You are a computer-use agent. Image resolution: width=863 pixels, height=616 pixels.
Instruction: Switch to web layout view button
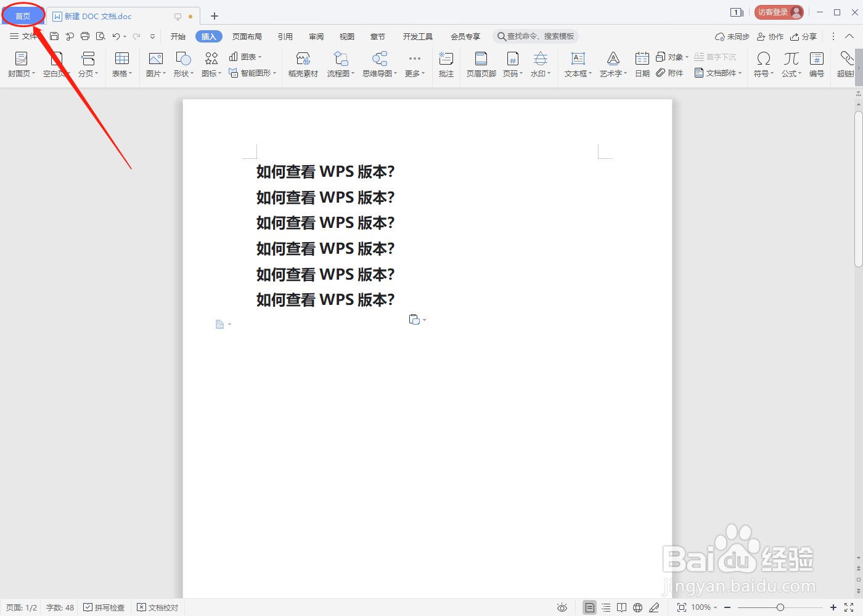click(x=638, y=607)
